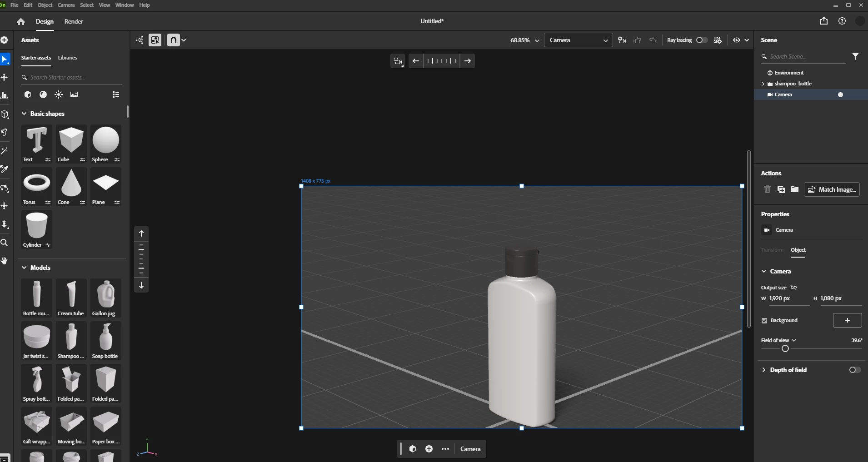Open the Camera view dropdown
Screen dimensions: 868x462
[x=578, y=40]
